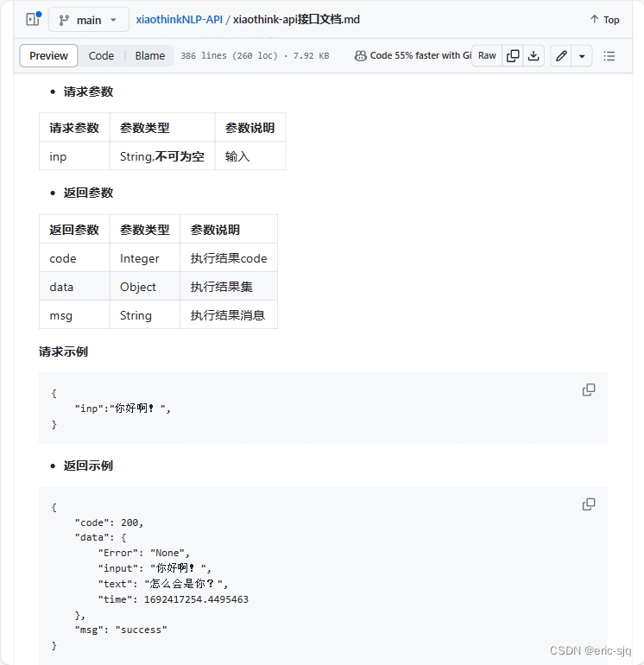This screenshot has height=665, width=644.
Task: Click the Copilot icon in file header
Action: coord(360,55)
